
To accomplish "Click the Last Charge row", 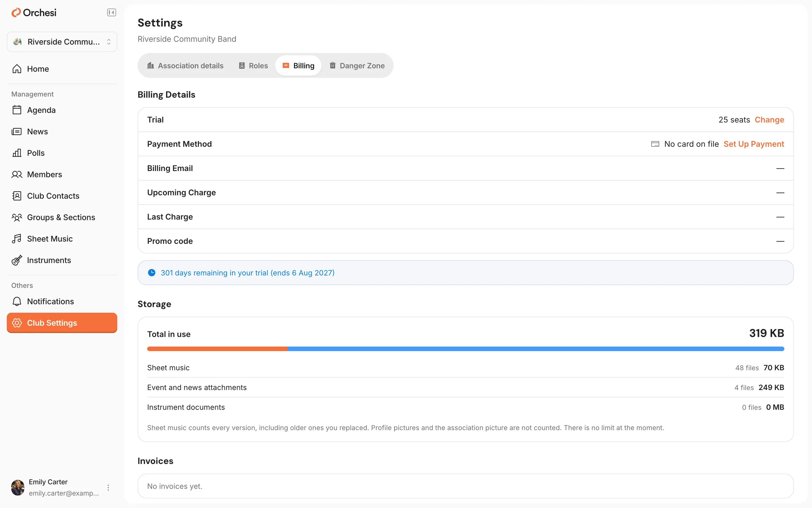I will coord(466,217).
